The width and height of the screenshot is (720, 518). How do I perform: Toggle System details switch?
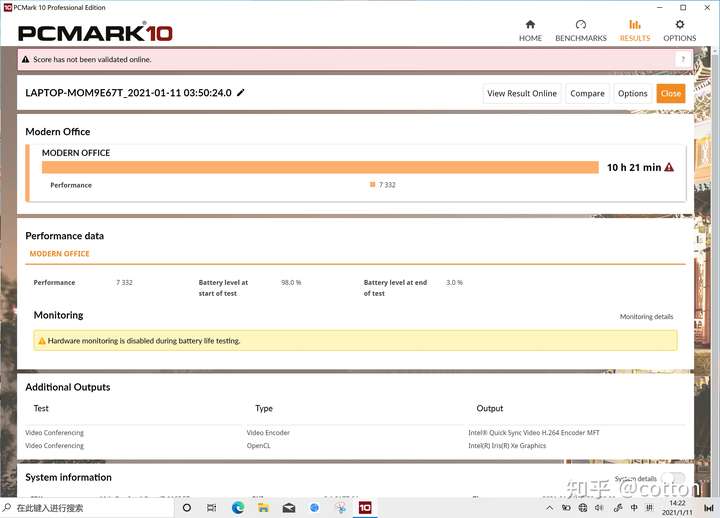(x=673, y=479)
